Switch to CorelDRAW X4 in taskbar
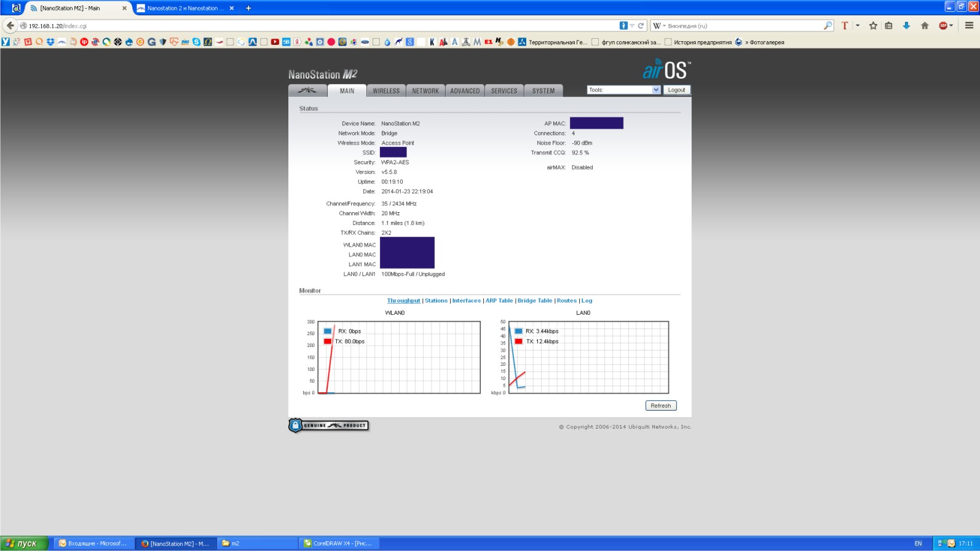Image resolution: width=980 pixels, height=551 pixels. [x=339, y=544]
